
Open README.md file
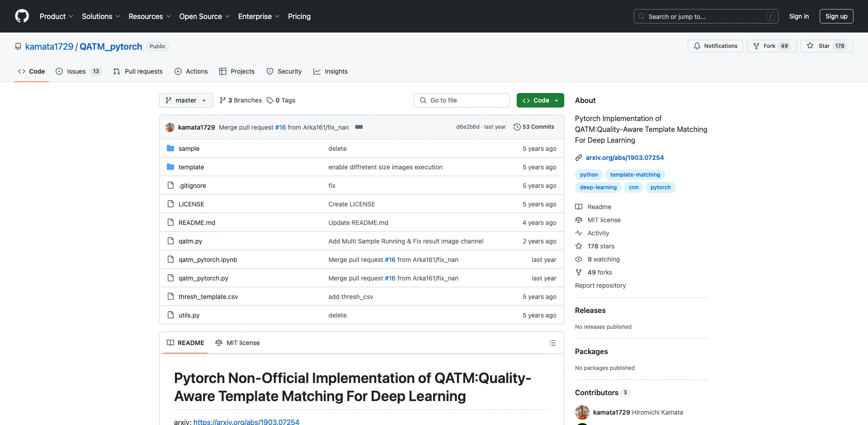(x=197, y=223)
